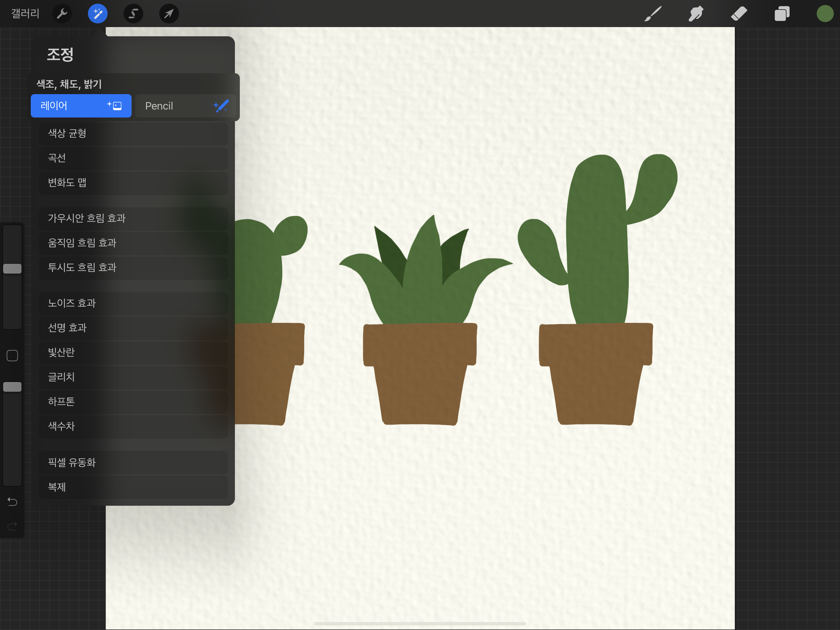Open the green active color swatch

tap(825, 14)
